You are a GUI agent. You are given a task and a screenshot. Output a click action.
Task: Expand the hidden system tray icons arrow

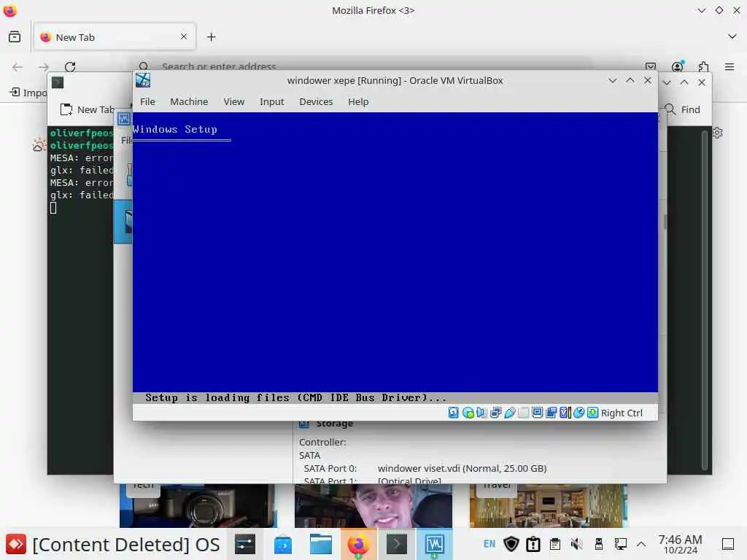[641, 544]
